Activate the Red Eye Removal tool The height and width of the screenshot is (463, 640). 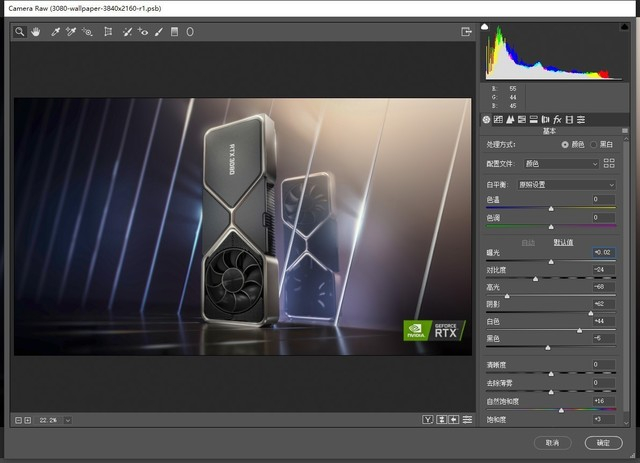pos(143,32)
